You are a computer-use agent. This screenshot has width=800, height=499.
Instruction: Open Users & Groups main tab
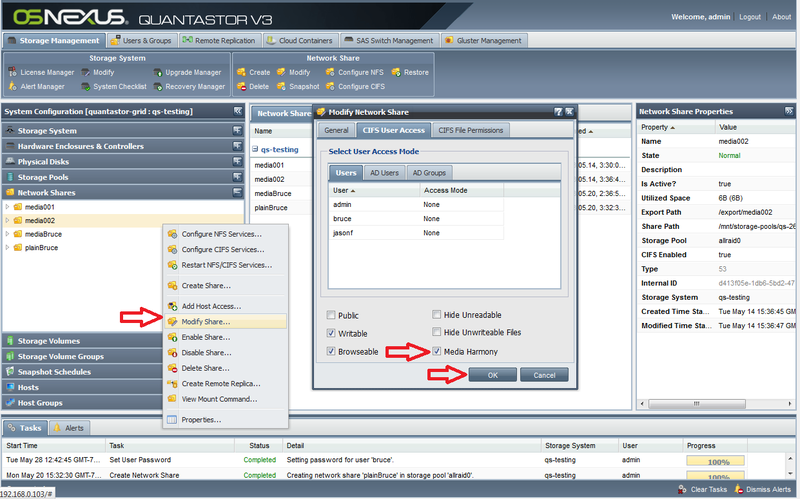141,40
